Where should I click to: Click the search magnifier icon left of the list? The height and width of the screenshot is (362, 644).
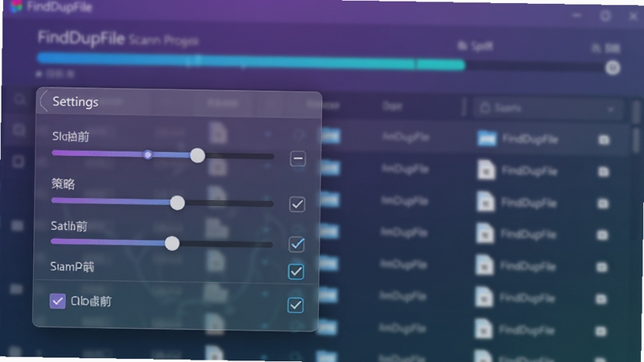tap(19, 100)
